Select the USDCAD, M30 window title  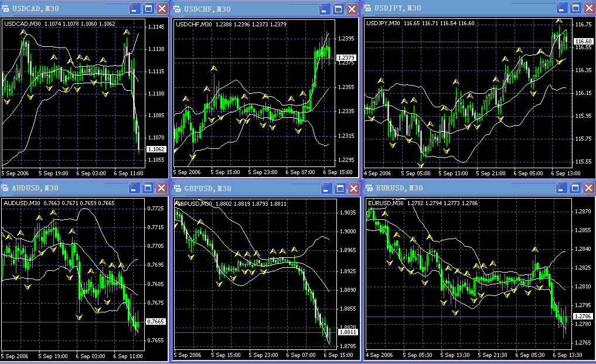35,8
